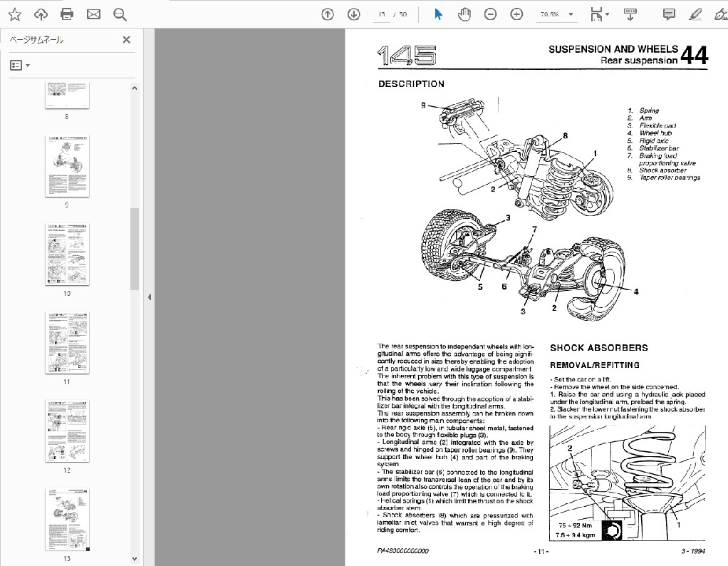The height and width of the screenshot is (566, 728).
Task: Open the find text magnifier tool
Action: point(120,14)
